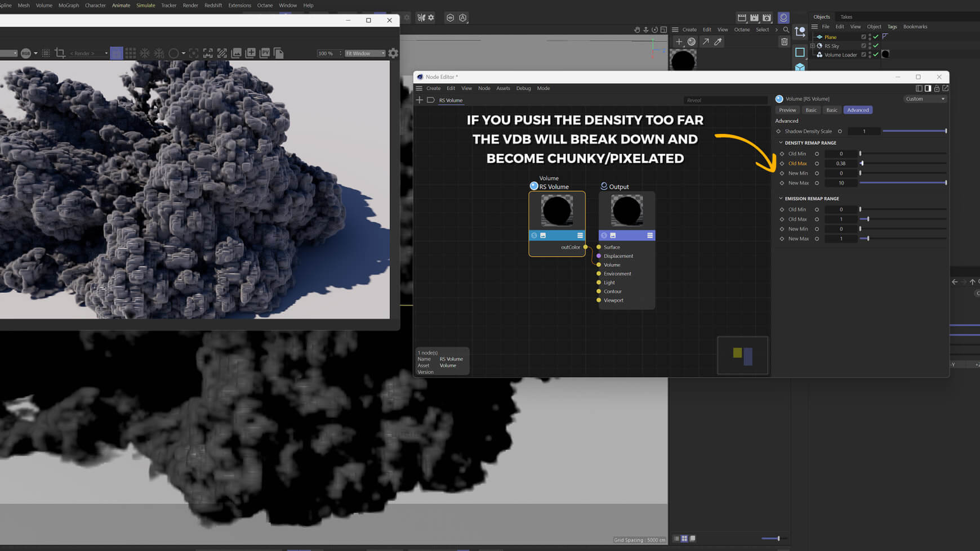This screenshot has height=551, width=980.
Task: Click the lock icon in Node Editor attributes
Action: tap(937, 88)
